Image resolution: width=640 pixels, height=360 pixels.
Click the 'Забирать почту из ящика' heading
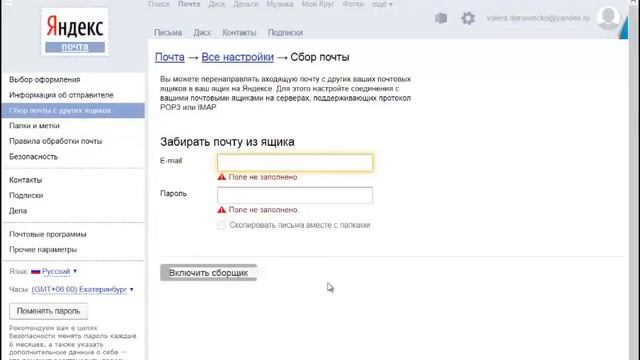click(227, 142)
